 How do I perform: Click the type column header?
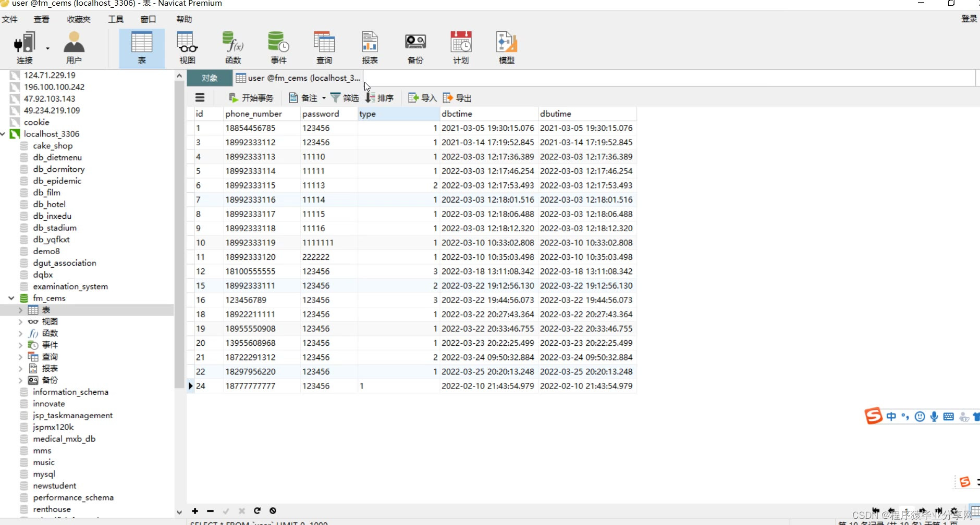[x=399, y=114]
